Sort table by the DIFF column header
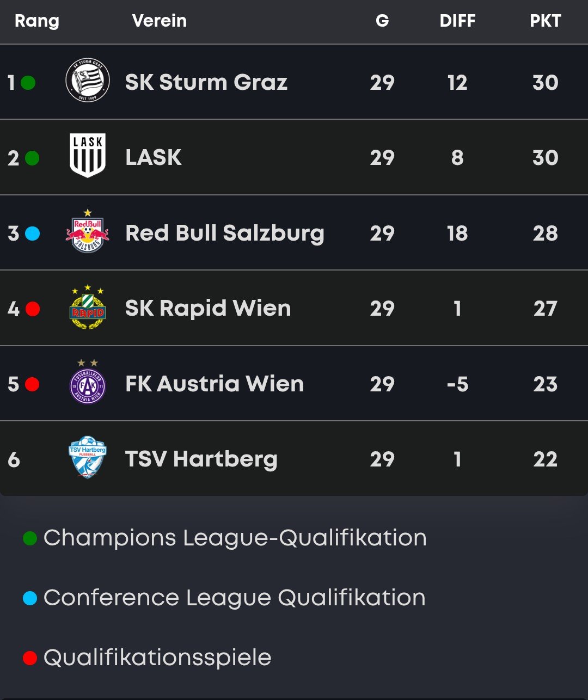 [457, 21]
